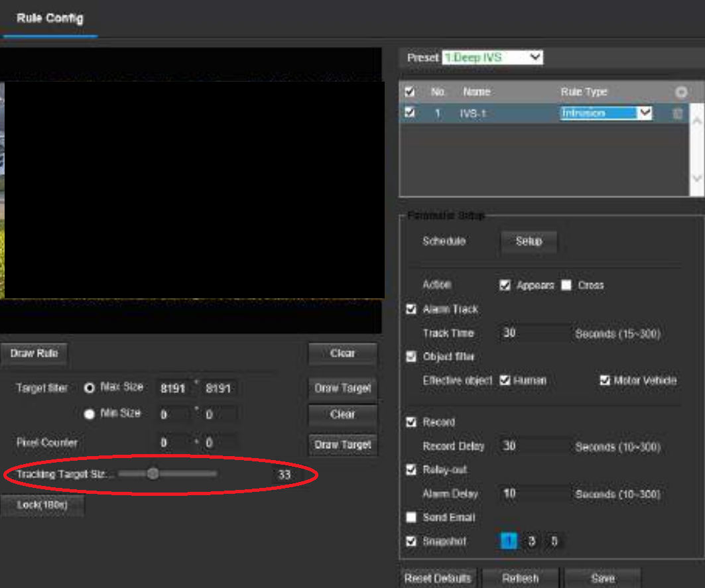Click the Pixel Counter first field

click(x=174, y=443)
